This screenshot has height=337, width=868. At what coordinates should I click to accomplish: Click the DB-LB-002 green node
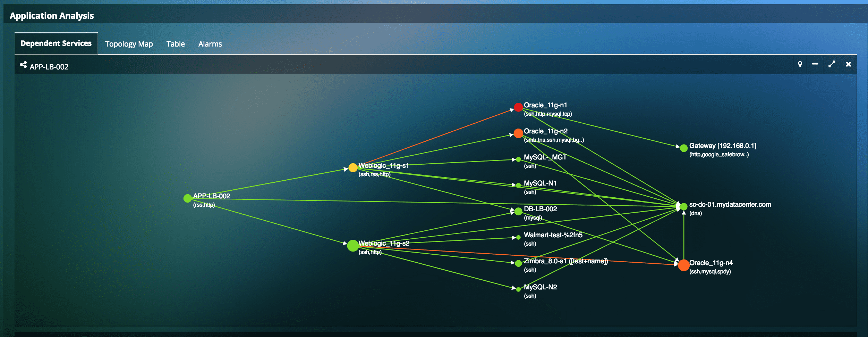coord(518,211)
